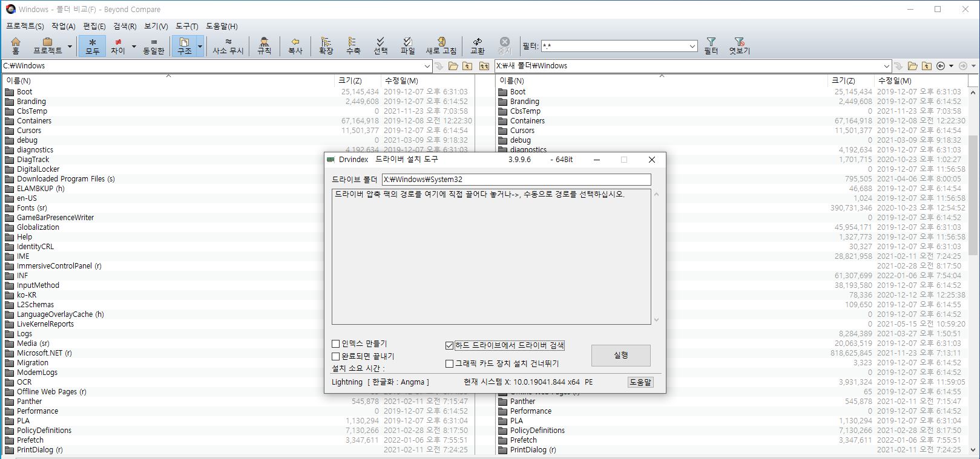980x459 pixels.
Task: Show only differences with the 차이 button
Action: click(117, 45)
